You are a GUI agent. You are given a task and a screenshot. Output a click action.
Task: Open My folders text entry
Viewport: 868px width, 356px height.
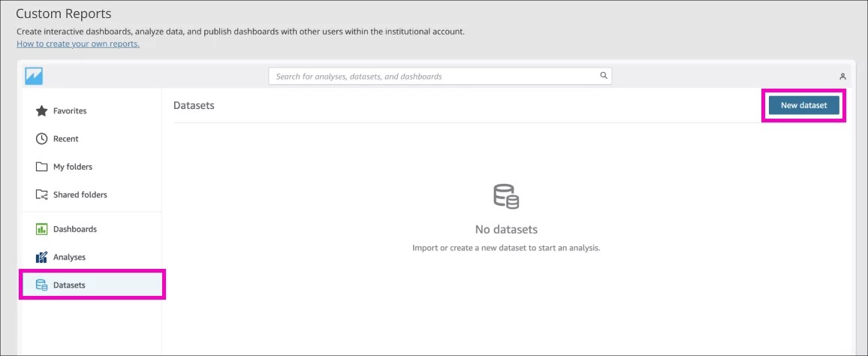click(x=73, y=167)
